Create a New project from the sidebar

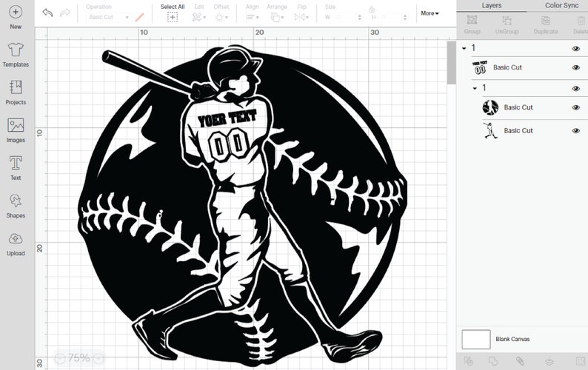click(x=16, y=17)
